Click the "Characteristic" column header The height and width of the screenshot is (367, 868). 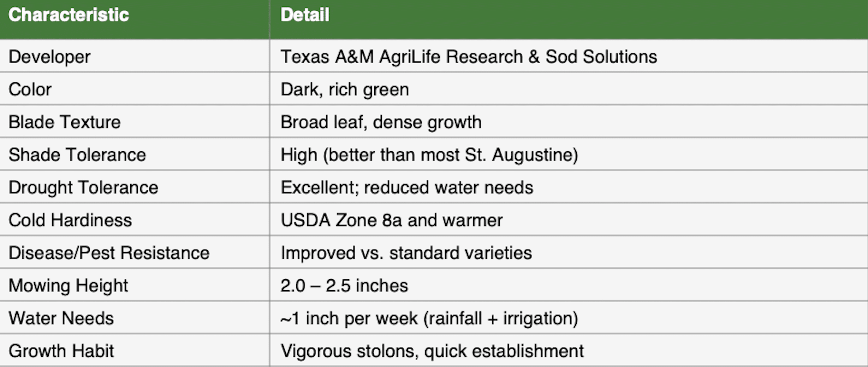(69, 15)
